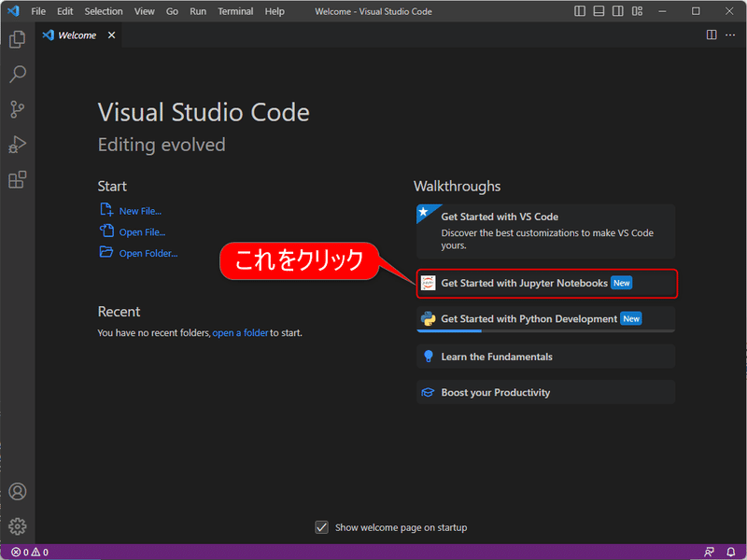The width and height of the screenshot is (747, 560).
Task: Select the Welcome tab
Action: click(79, 35)
